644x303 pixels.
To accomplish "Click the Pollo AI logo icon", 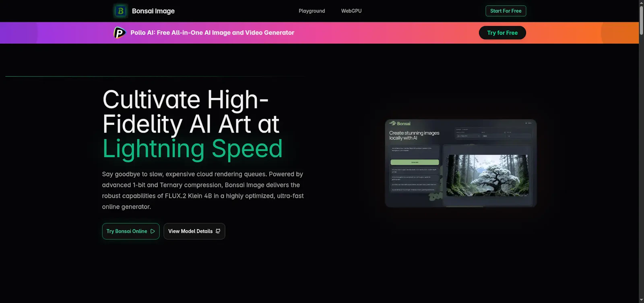I will [x=120, y=33].
